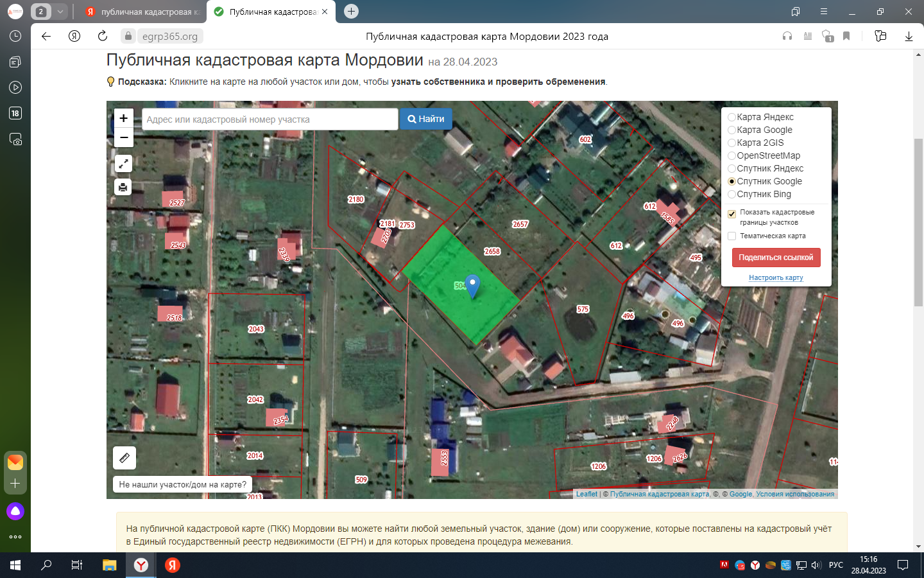Open browser downloads
924x578 pixels.
pyautogui.click(x=909, y=37)
